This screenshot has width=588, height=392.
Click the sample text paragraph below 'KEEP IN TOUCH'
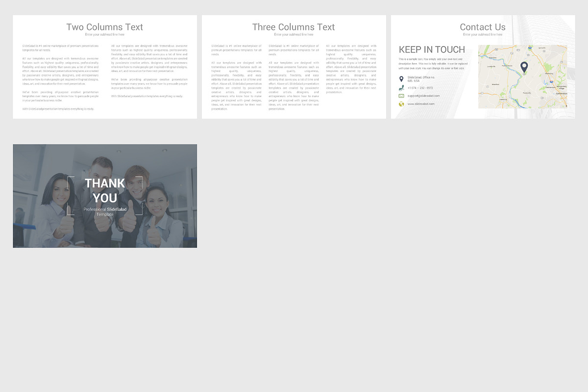click(434, 64)
